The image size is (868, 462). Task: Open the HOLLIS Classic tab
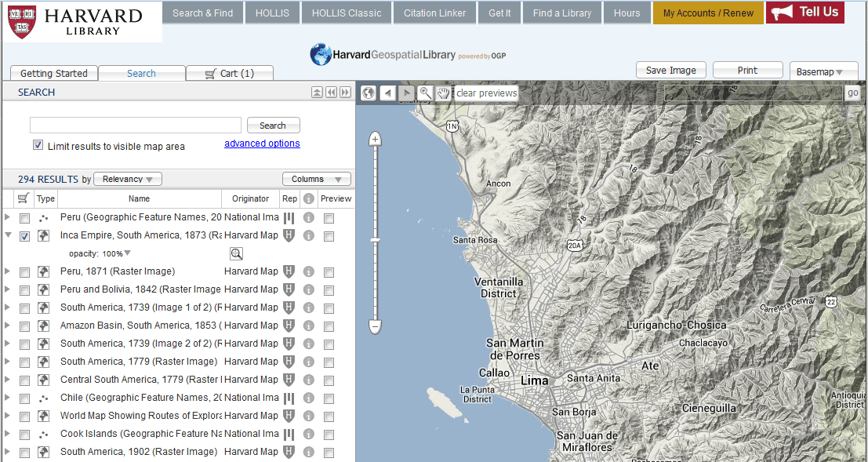coord(346,13)
